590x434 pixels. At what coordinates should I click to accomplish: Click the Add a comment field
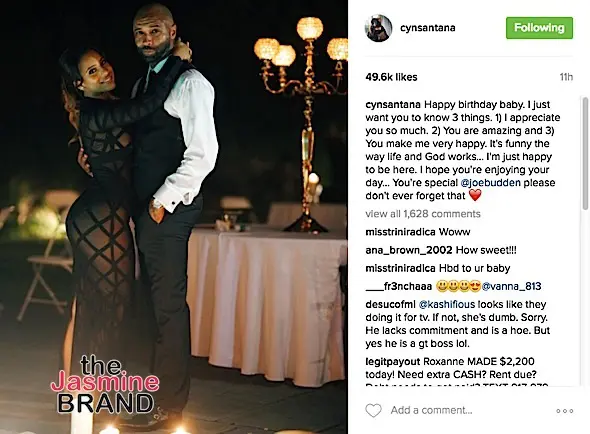[x=431, y=410]
